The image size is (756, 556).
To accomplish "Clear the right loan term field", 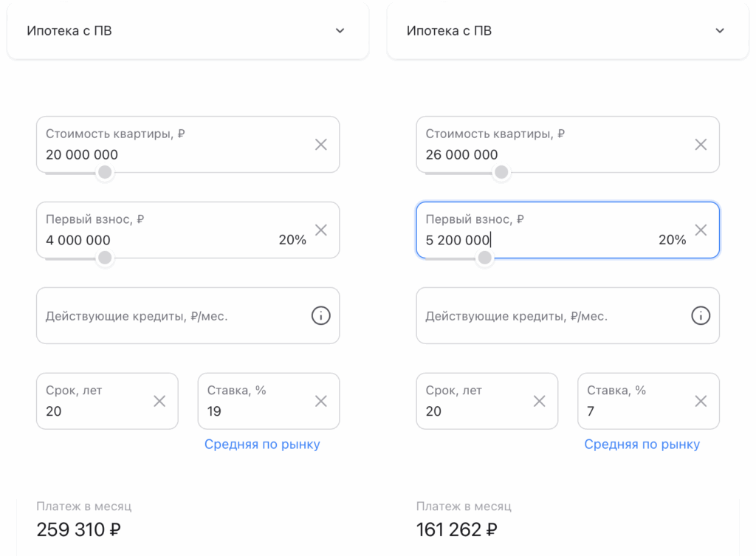I will coord(540,401).
